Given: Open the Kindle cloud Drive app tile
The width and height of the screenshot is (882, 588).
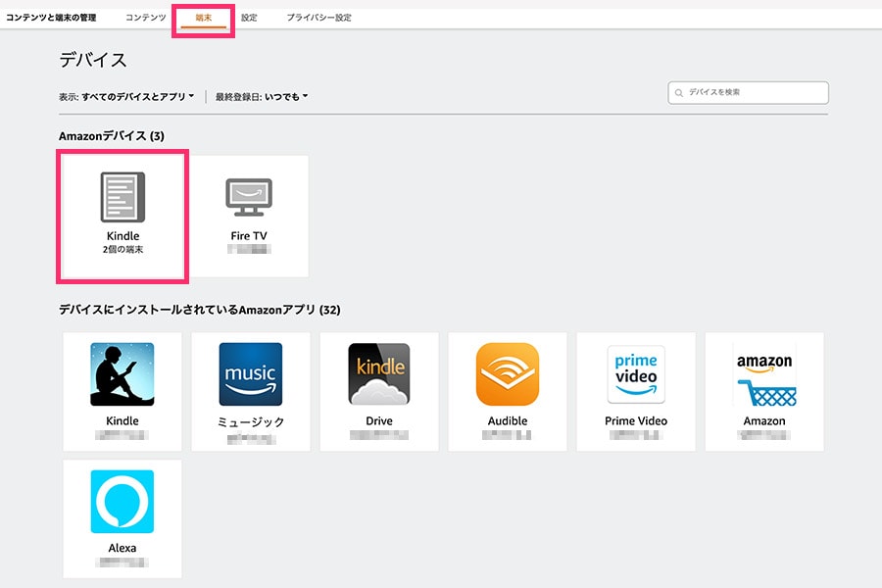Looking at the screenshot, I should pos(379,392).
